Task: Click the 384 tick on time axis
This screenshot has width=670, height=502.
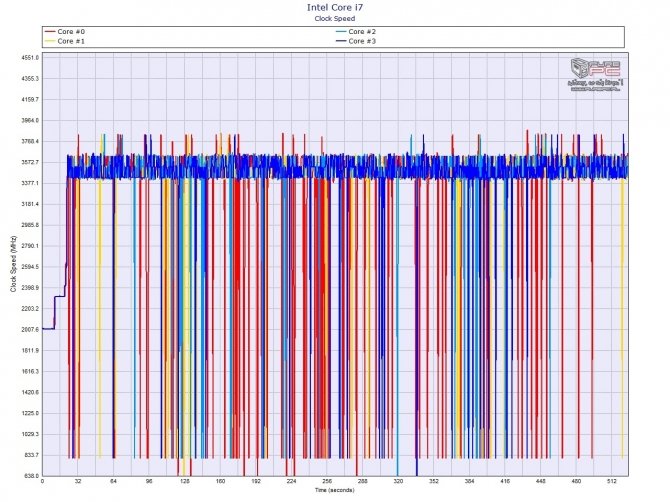Action: pyautogui.click(x=469, y=481)
